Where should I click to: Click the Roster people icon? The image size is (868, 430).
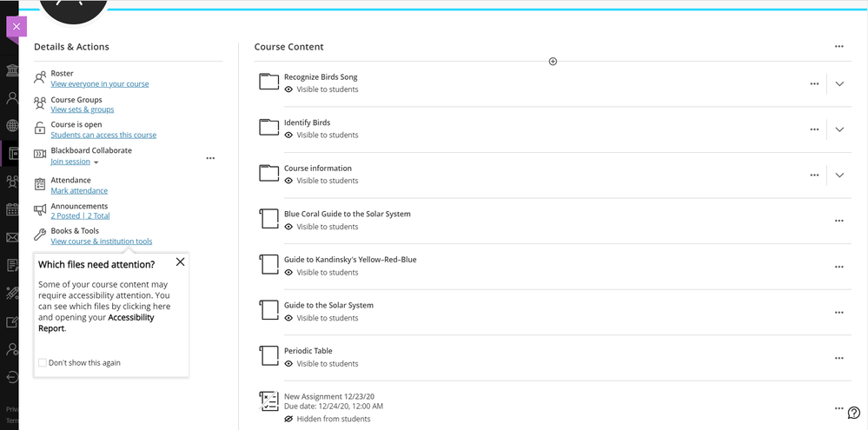(x=40, y=77)
